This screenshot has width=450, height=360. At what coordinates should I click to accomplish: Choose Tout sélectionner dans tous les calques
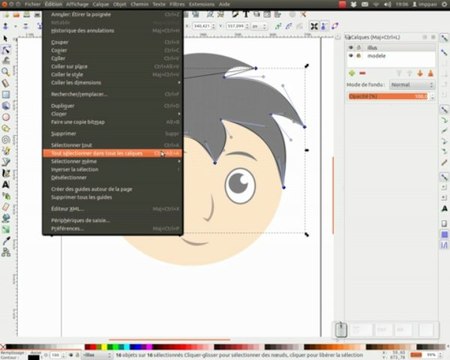pos(112,153)
